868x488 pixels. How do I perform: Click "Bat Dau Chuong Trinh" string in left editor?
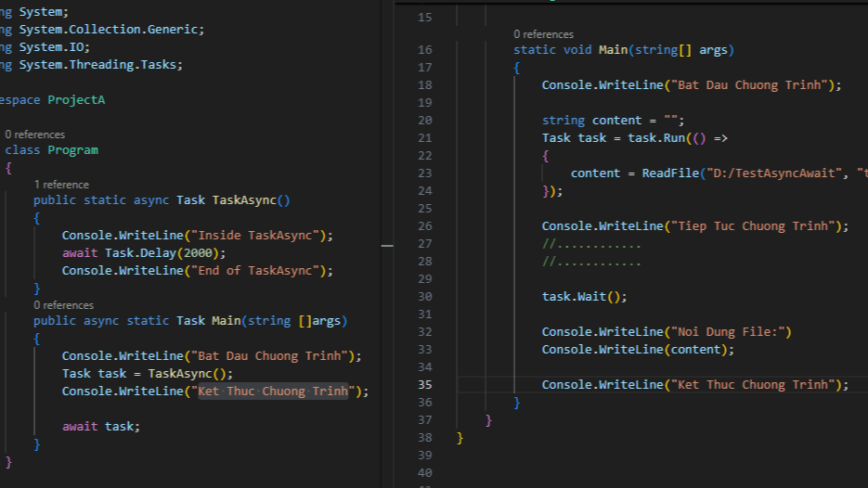(x=269, y=355)
